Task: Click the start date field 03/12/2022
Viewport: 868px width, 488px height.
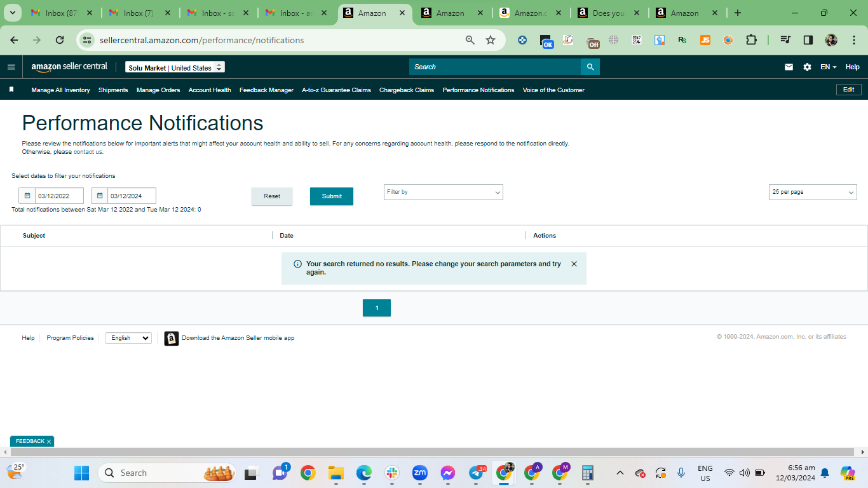Action: 60,196
